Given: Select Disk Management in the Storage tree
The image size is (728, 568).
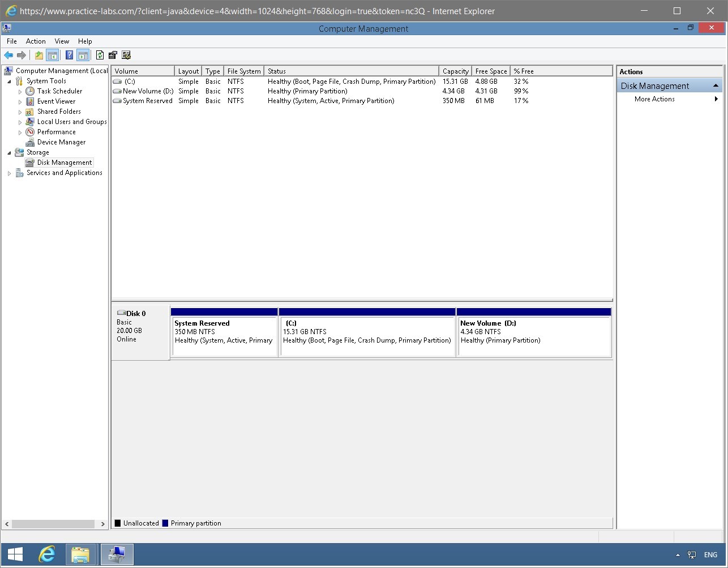Looking at the screenshot, I should pyautogui.click(x=64, y=163).
